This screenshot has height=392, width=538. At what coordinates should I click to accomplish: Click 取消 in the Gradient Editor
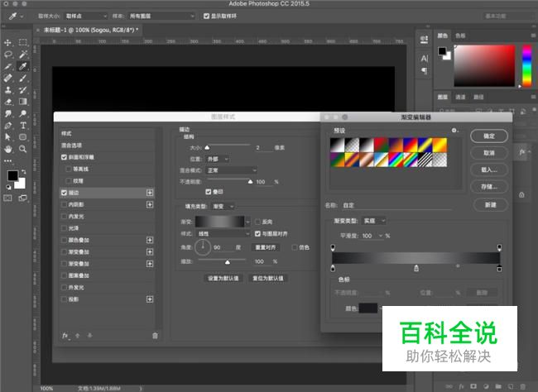pos(489,153)
